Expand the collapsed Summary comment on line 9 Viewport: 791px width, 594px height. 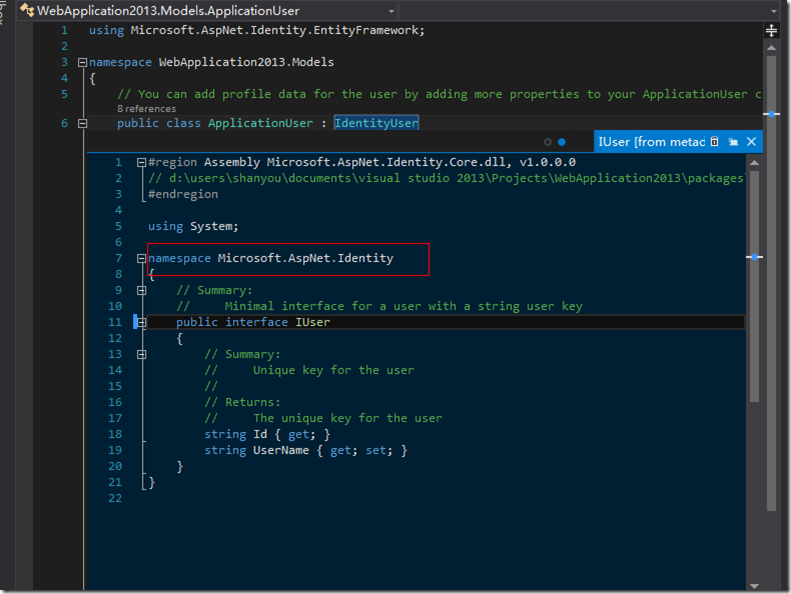click(x=141, y=290)
